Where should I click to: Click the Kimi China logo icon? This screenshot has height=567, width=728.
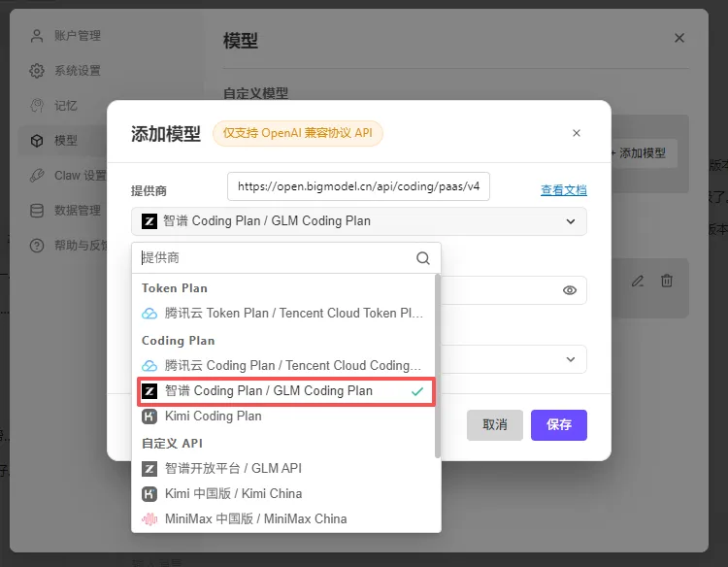(x=149, y=494)
